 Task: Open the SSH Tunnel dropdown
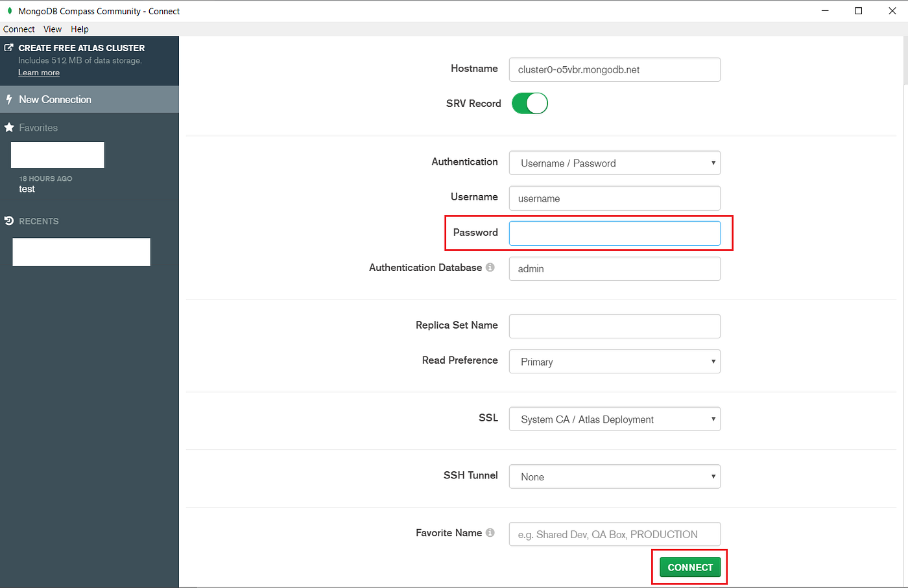tap(614, 476)
